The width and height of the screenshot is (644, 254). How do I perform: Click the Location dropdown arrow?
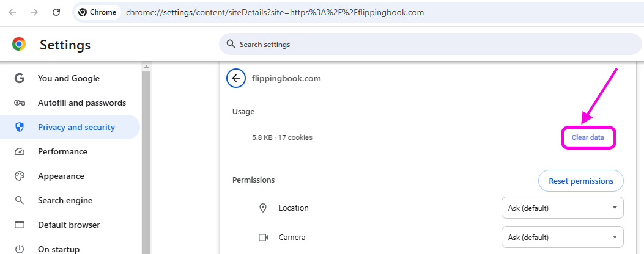point(615,208)
